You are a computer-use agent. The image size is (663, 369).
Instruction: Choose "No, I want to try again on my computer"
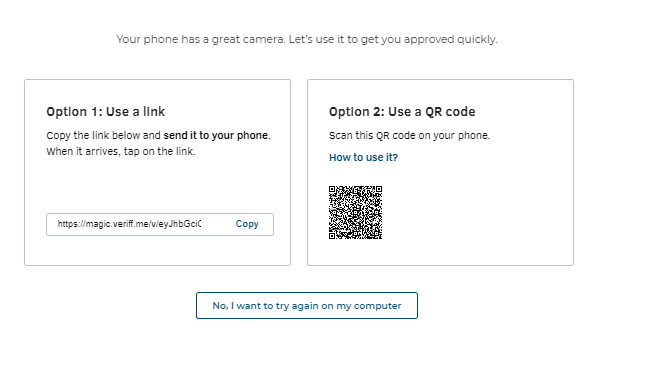tap(307, 306)
